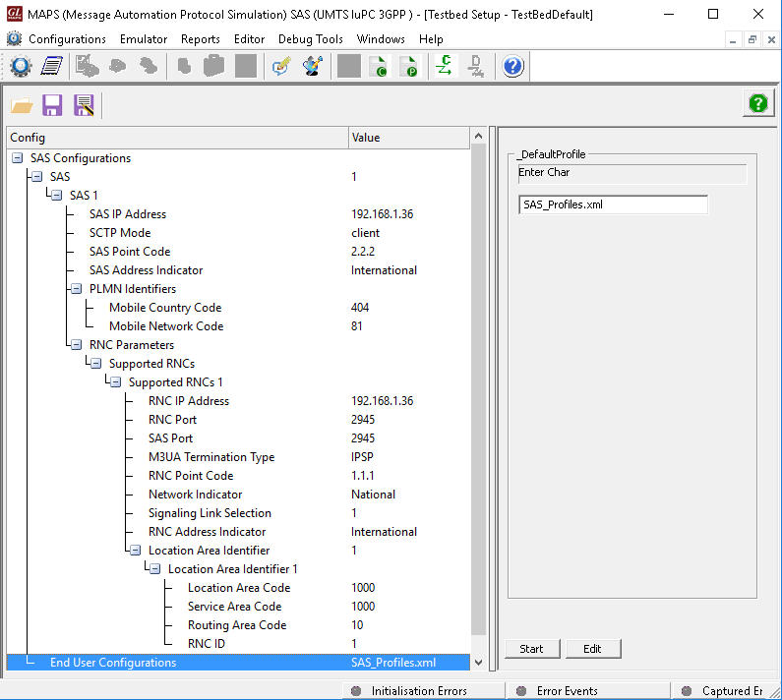Collapse the Location Area Identifier node
Image resolution: width=782 pixels, height=700 pixels.
tap(136, 550)
